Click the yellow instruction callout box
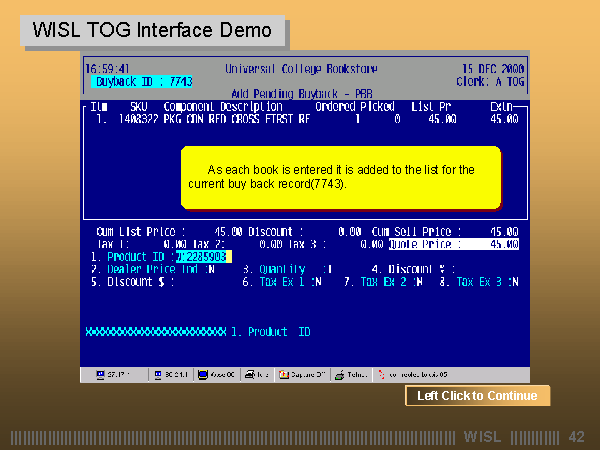Image resolution: width=600 pixels, height=450 pixels. click(x=340, y=177)
